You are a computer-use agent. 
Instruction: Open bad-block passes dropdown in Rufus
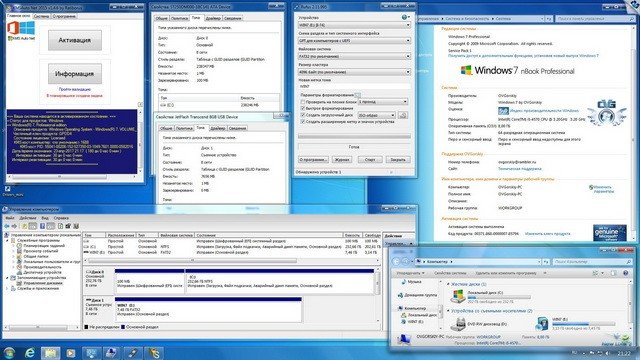point(383,102)
